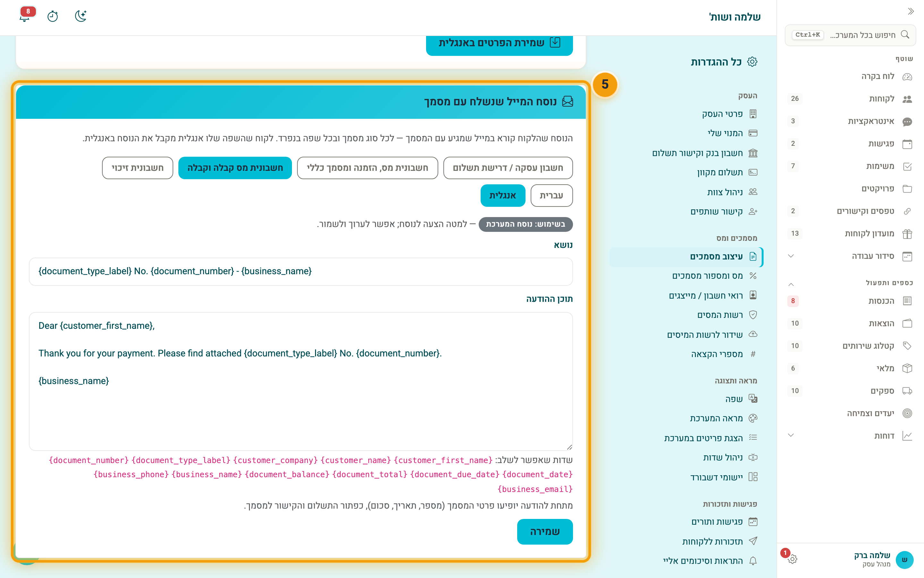This screenshot has height=578, width=924.
Task: Open מראה המערכת palette icon
Action: pyautogui.click(x=753, y=419)
